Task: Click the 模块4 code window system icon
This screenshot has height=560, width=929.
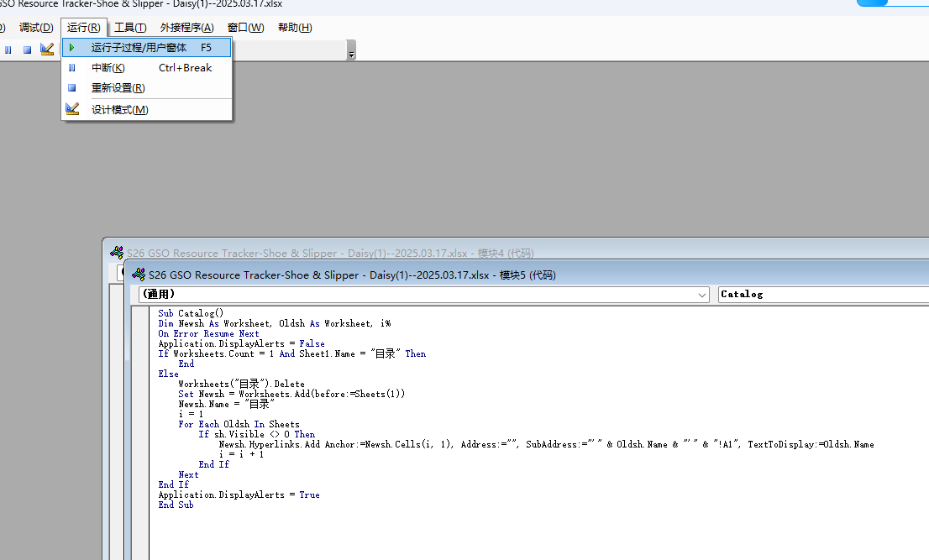Action: coord(117,253)
